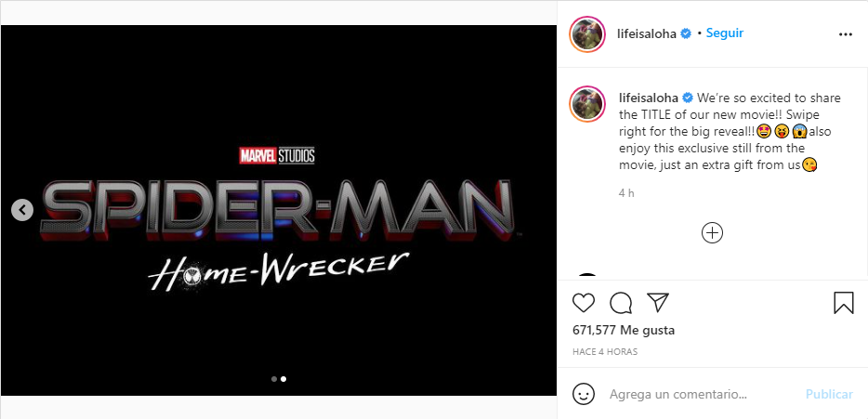Open the three-dot more options menu
868x419 pixels.
click(x=845, y=34)
